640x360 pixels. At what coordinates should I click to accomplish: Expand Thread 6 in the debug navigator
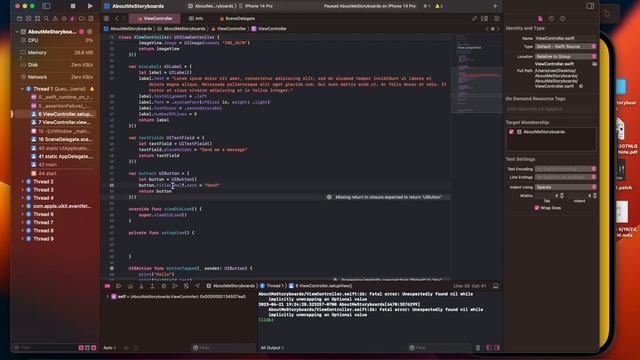click(x=22, y=214)
